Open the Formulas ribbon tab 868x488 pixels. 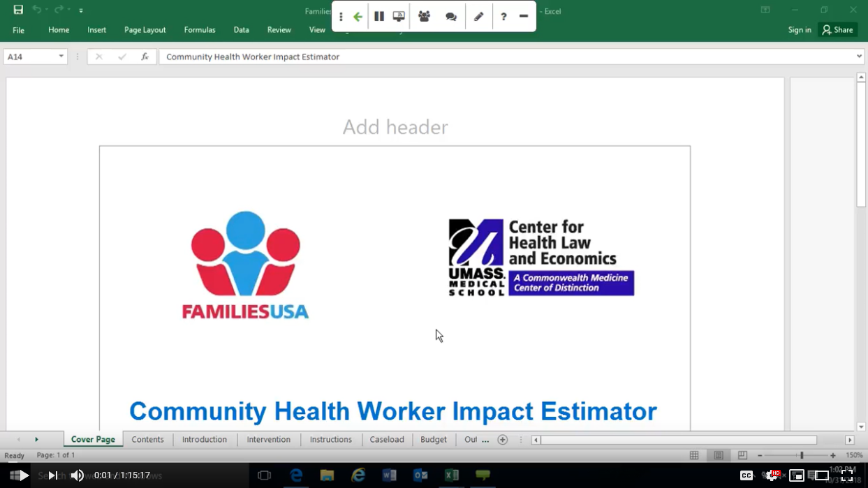(x=200, y=30)
